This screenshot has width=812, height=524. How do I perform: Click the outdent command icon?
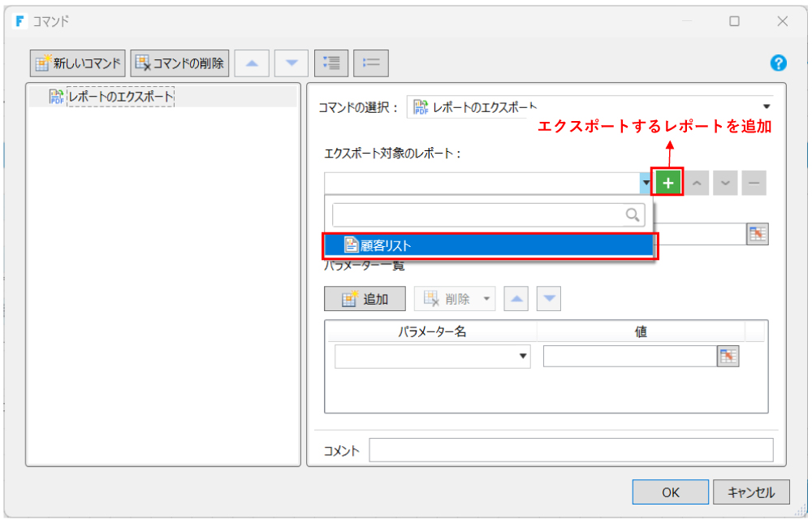point(371,63)
